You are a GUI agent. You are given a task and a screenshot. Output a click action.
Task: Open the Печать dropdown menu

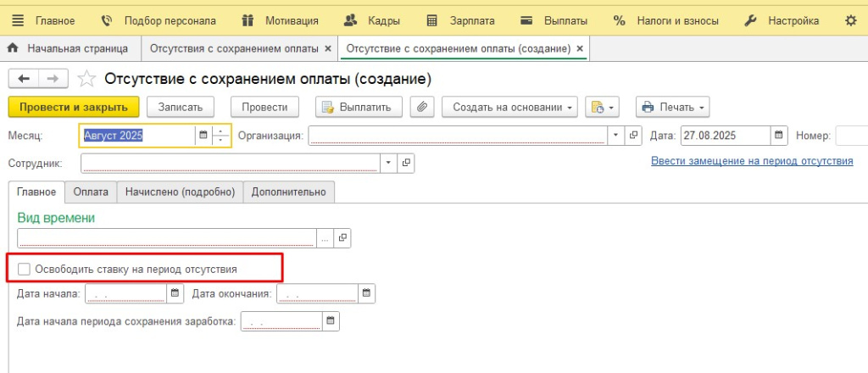pyautogui.click(x=672, y=107)
